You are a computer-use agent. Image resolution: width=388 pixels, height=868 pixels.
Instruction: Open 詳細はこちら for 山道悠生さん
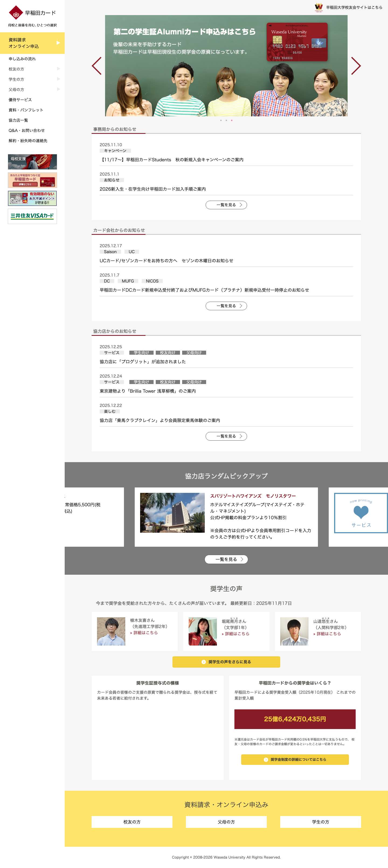[327, 634]
